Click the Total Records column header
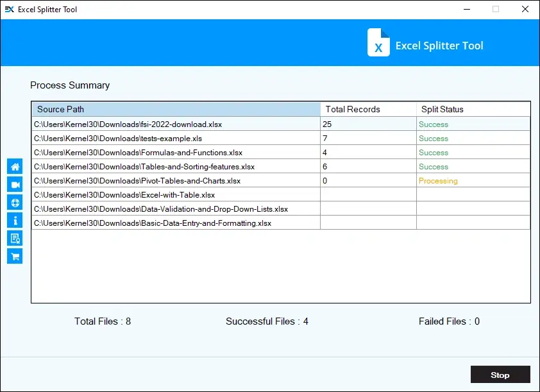 click(352, 109)
